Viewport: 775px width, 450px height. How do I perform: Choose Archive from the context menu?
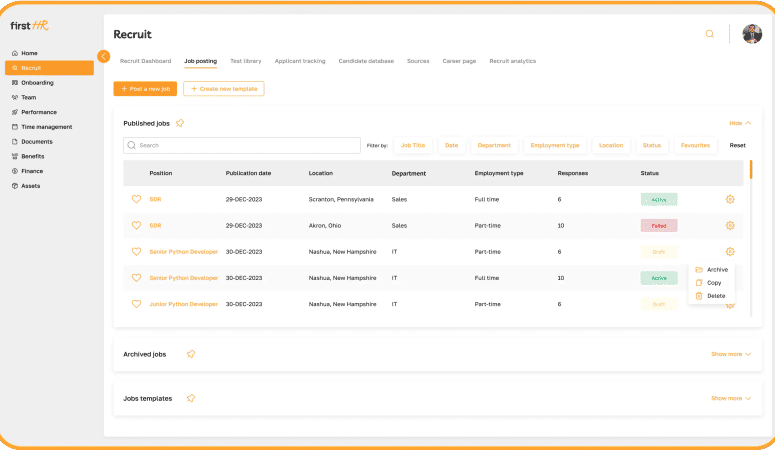pyautogui.click(x=712, y=270)
